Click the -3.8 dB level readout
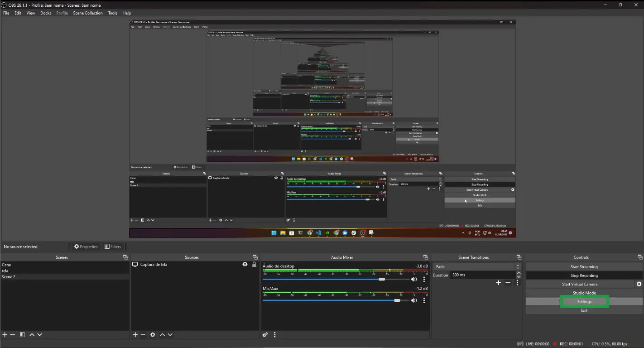This screenshot has height=348, width=644. tap(422, 266)
